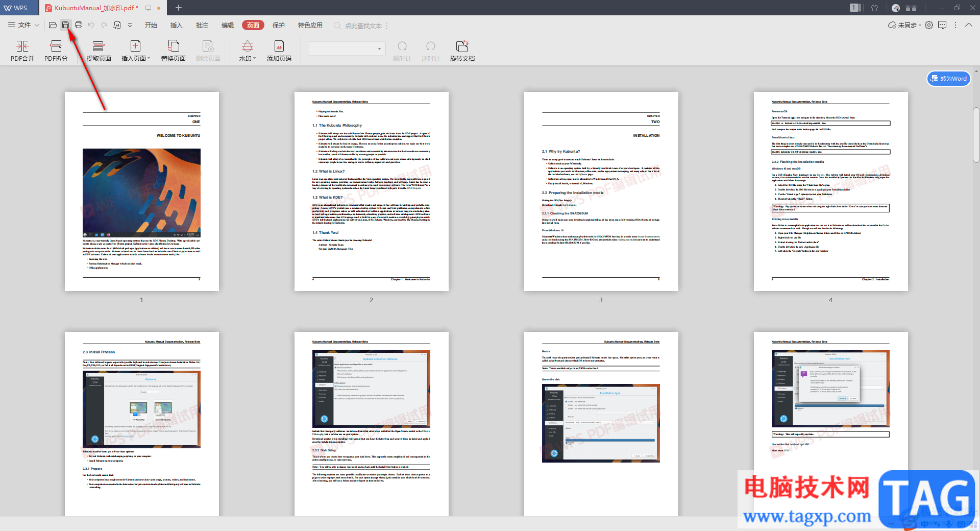Select the second-row thumbnail under page 3
Image resolution: width=980 pixels, height=531 pixels.
pyautogui.click(x=601, y=424)
